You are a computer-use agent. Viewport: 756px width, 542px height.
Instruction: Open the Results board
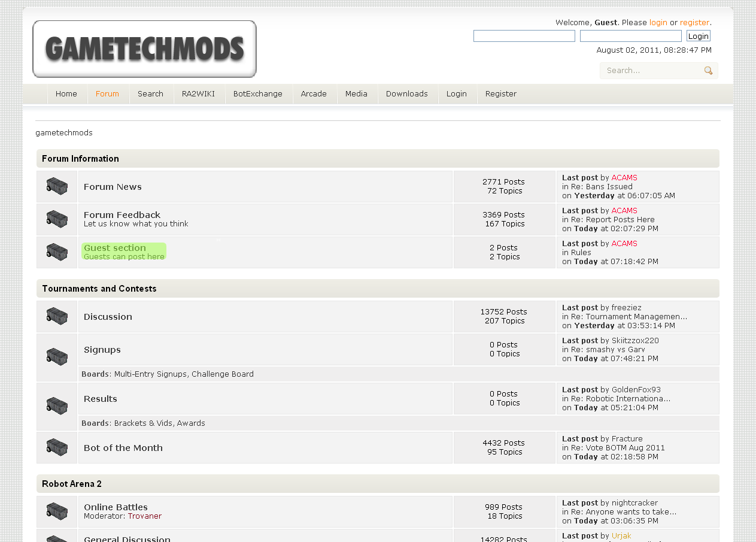click(101, 399)
